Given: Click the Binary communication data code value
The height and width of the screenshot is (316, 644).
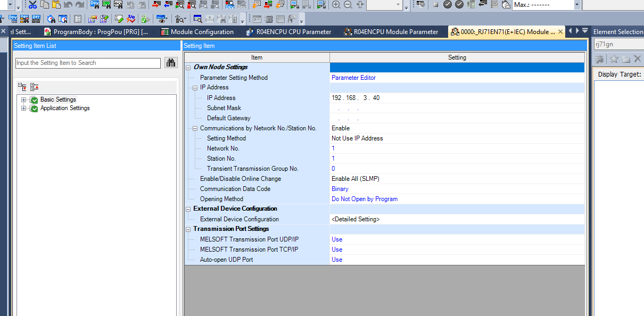Looking at the screenshot, I should coord(340,189).
